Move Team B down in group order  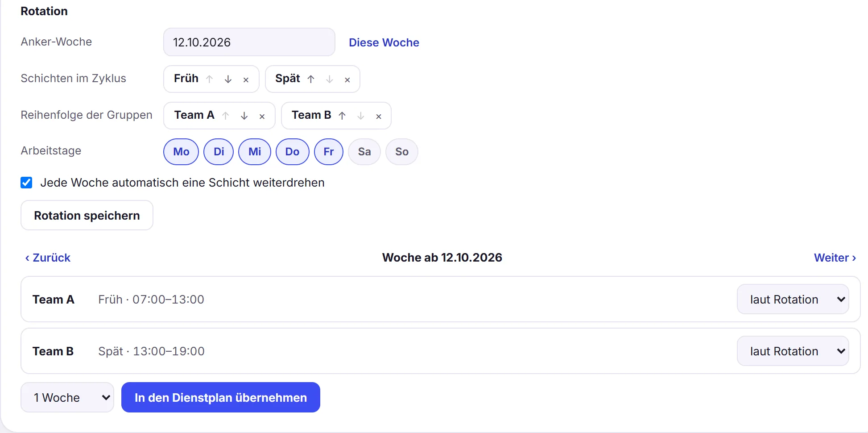[361, 116]
